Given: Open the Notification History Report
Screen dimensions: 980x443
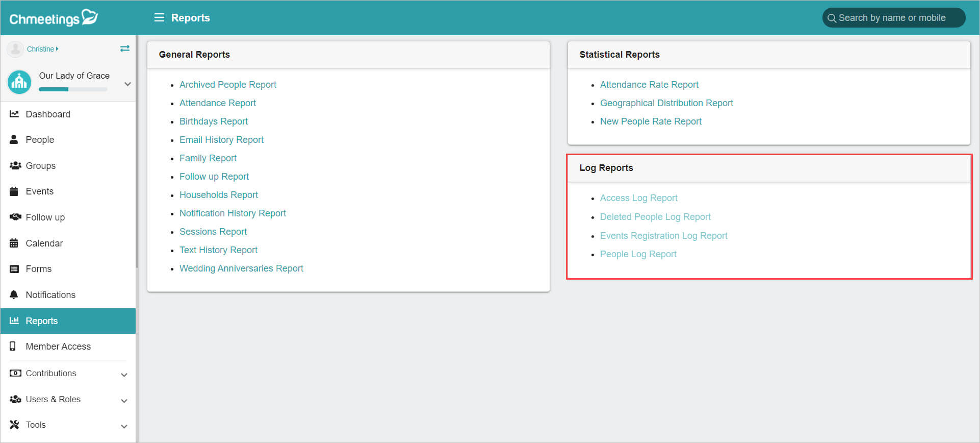Looking at the screenshot, I should [x=233, y=213].
